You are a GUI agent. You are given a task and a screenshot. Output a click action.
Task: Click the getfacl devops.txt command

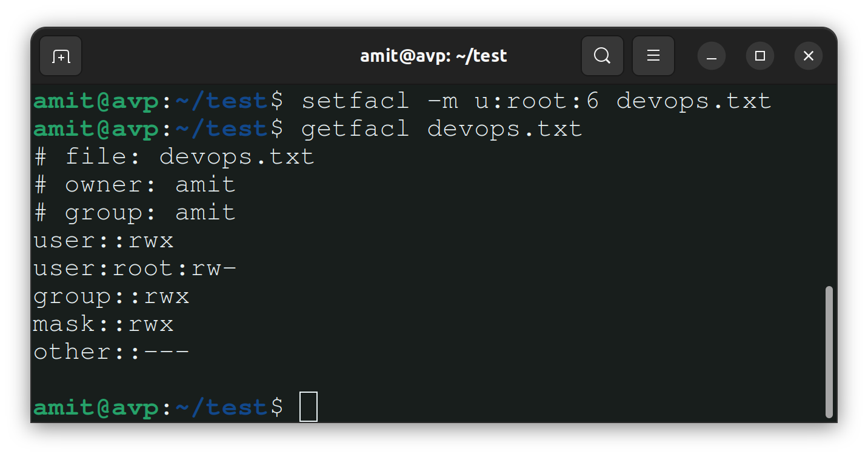point(442,129)
